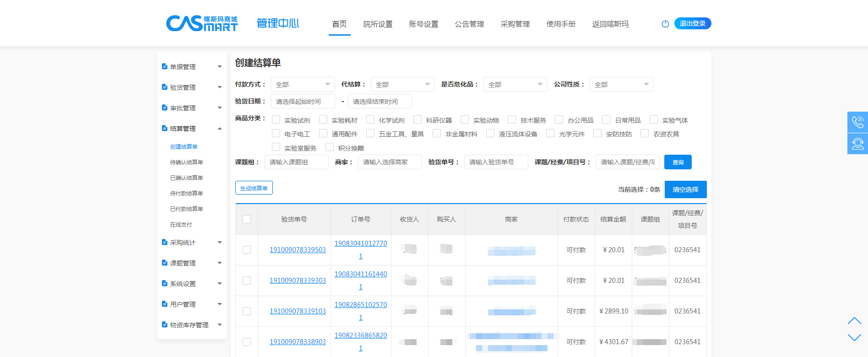Click the phone contact icon on right edge
The width and height of the screenshot is (868, 357).
point(857,122)
